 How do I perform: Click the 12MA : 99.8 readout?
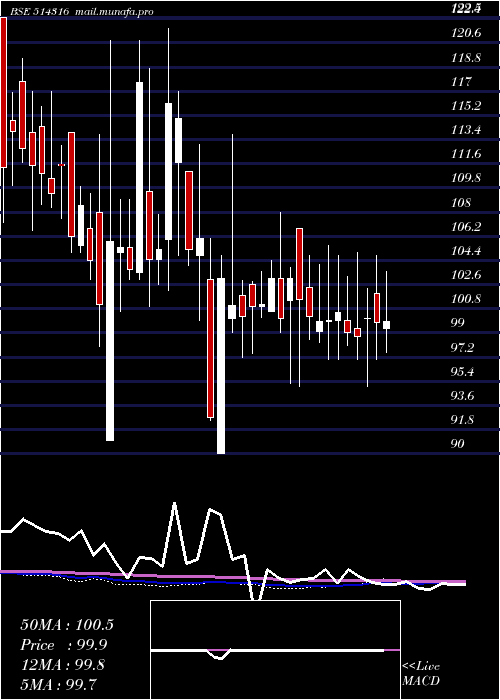click(x=63, y=665)
